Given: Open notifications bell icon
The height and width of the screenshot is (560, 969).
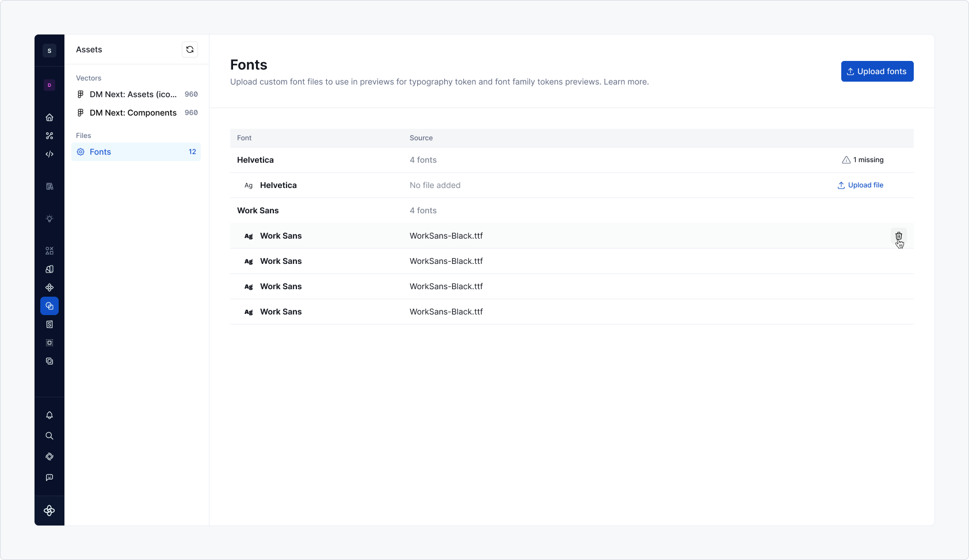Looking at the screenshot, I should tap(49, 415).
